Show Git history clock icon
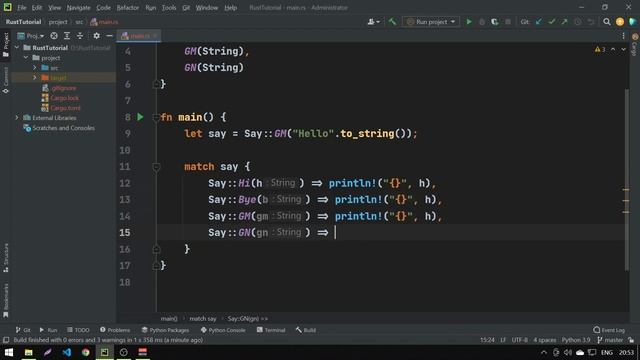The height and width of the screenshot is (360, 640). click(x=578, y=22)
